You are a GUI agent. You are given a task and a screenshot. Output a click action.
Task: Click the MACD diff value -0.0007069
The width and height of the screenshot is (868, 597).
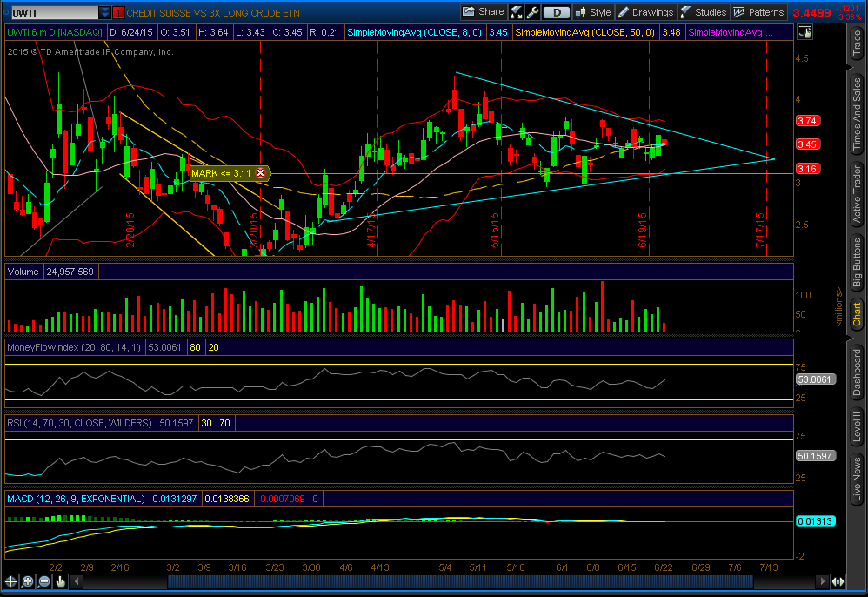(x=281, y=499)
